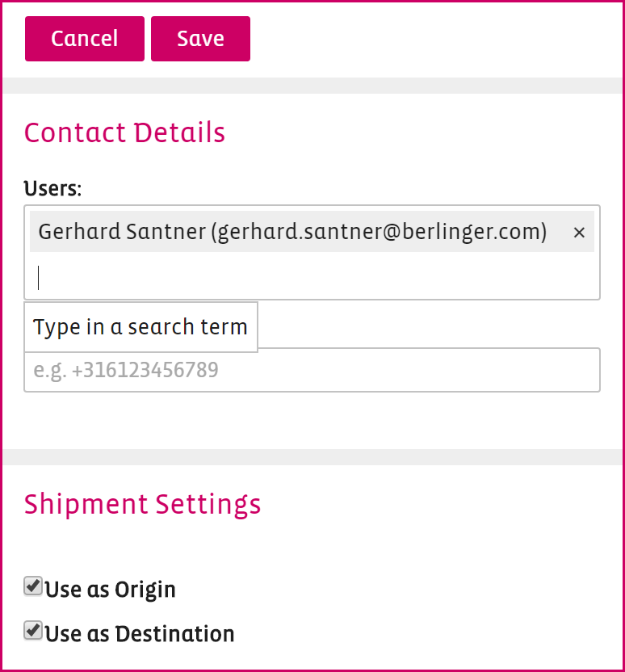This screenshot has height=672, width=625.
Task: Click the 'Type in a search term' dropdown hint
Action: pyautogui.click(x=141, y=327)
